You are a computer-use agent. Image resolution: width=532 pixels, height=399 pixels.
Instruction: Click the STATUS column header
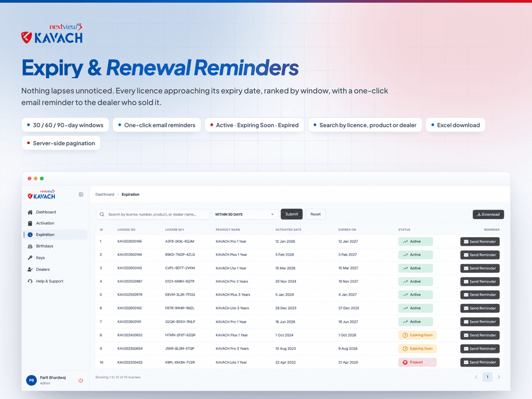pyautogui.click(x=404, y=230)
